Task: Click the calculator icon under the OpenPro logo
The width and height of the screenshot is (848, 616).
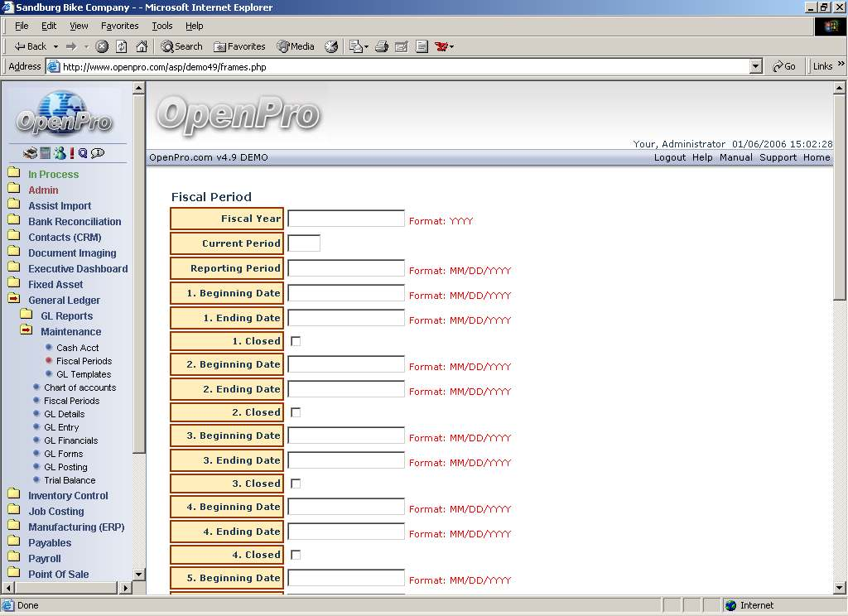Action: [46, 153]
